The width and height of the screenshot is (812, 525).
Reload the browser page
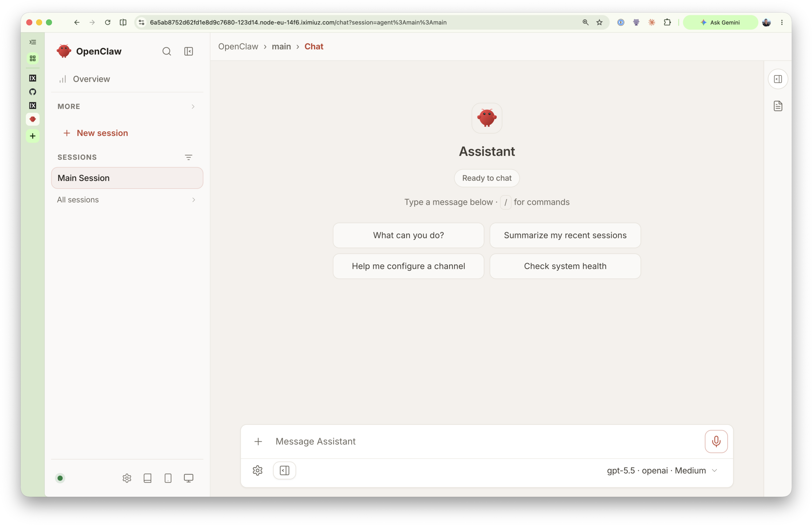(108, 23)
